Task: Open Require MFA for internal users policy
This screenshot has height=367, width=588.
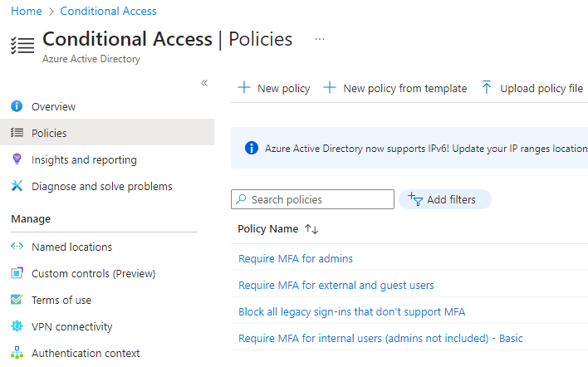Action: pyautogui.click(x=380, y=339)
